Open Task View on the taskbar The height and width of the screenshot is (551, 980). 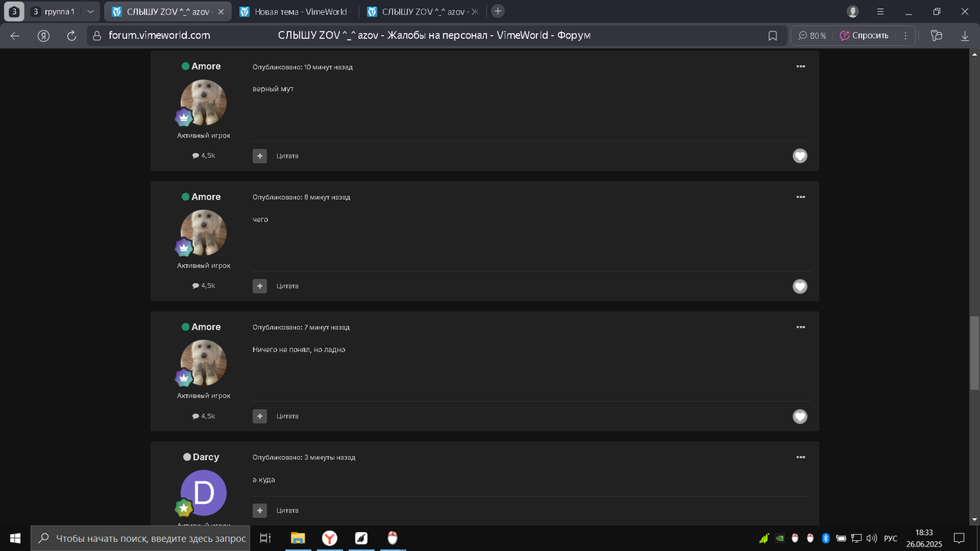[x=265, y=538]
